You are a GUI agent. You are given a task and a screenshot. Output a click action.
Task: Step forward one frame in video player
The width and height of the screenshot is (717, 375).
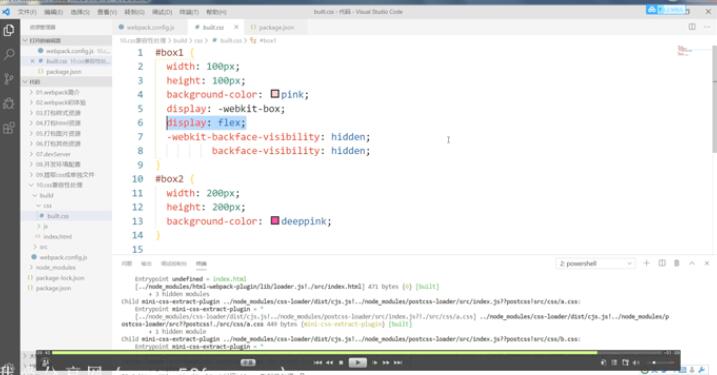click(x=375, y=363)
